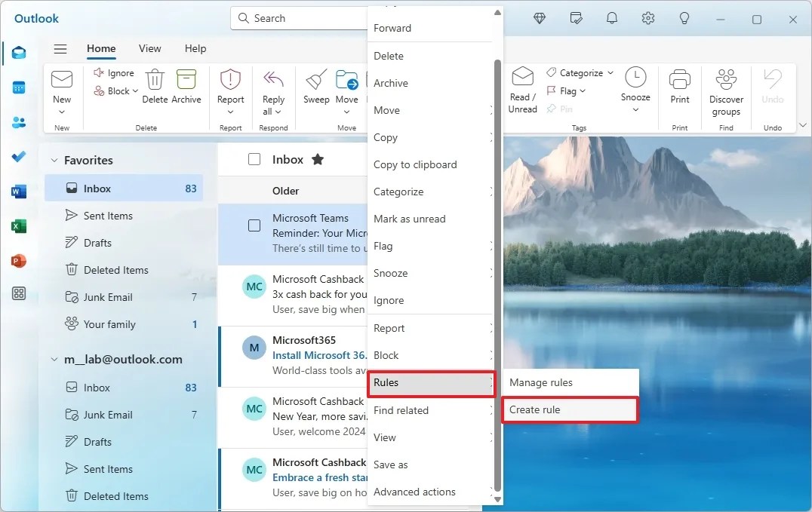This screenshot has width=812, height=512.
Task: Click the notifications bell icon
Action: (x=612, y=18)
